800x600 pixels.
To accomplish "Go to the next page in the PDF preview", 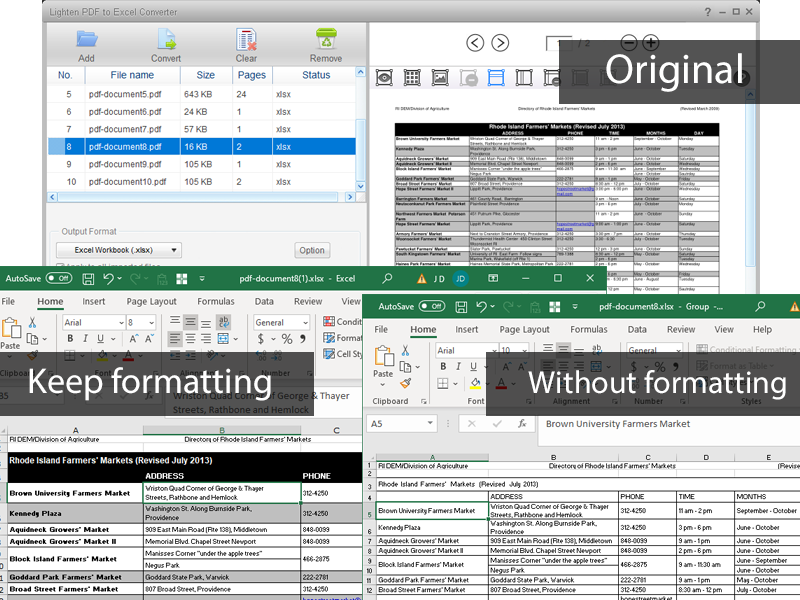I will [x=500, y=43].
